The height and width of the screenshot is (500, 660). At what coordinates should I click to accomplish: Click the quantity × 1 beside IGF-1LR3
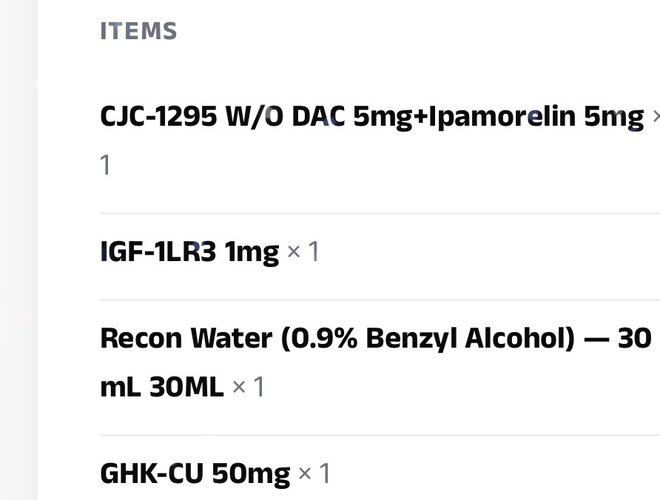[303, 252]
